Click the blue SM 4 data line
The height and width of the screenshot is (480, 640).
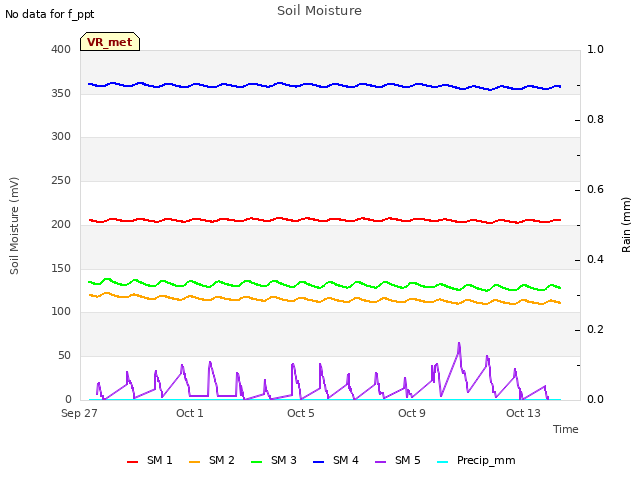[324, 86]
